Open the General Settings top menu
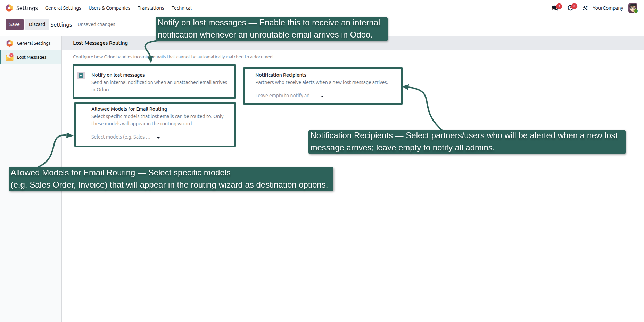This screenshot has height=322, width=644. (63, 8)
